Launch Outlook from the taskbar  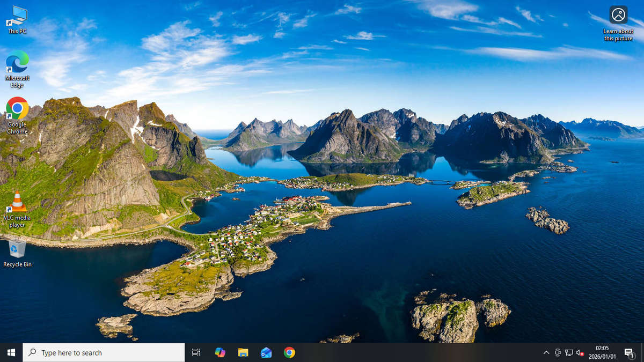pos(266,352)
